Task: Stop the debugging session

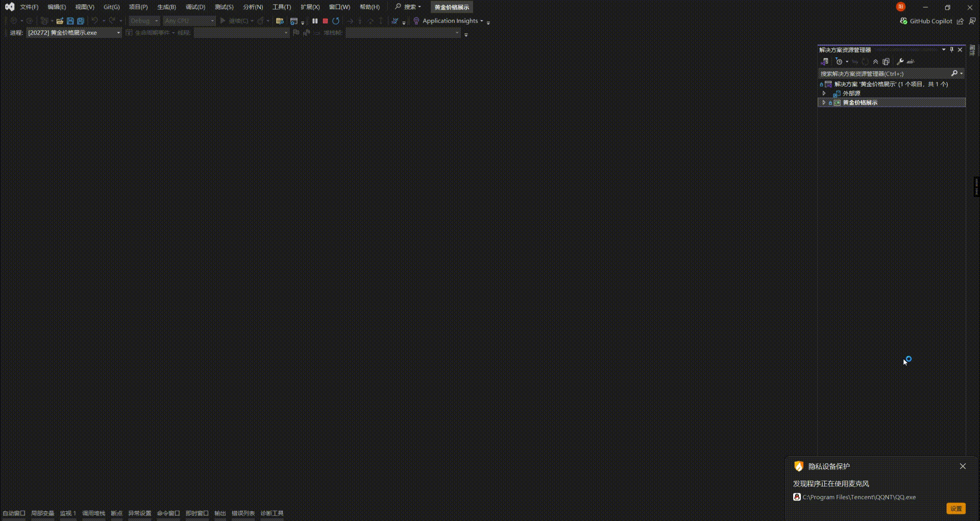Action: pyautogui.click(x=325, y=21)
